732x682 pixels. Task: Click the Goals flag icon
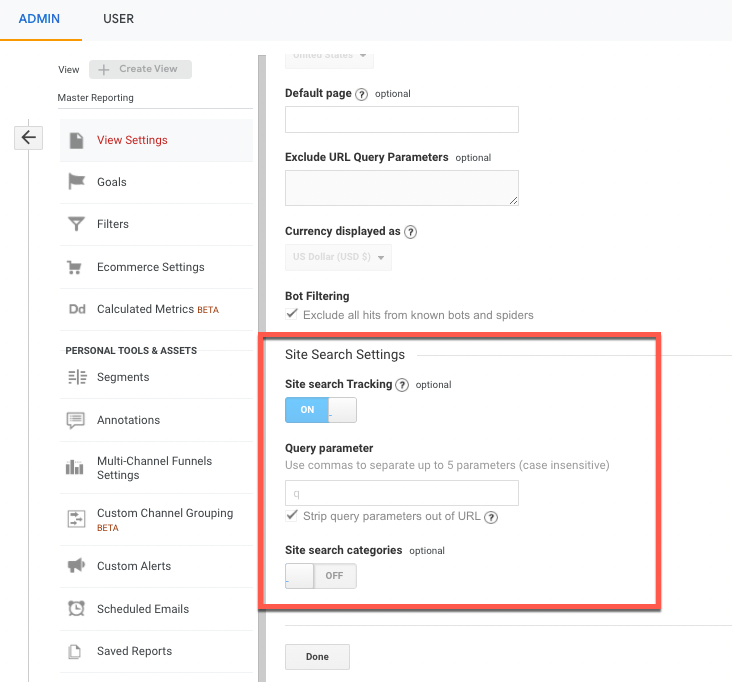[76, 182]
